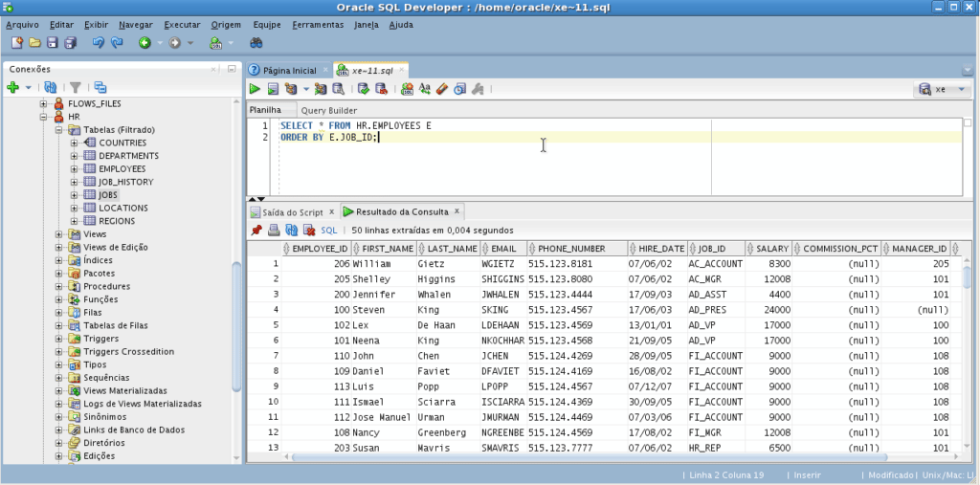Image resolution: width=980 pixels, height=485 pixels.
Task: Click the Commit icon in worksheet toolbar
Action: [364, 89]
